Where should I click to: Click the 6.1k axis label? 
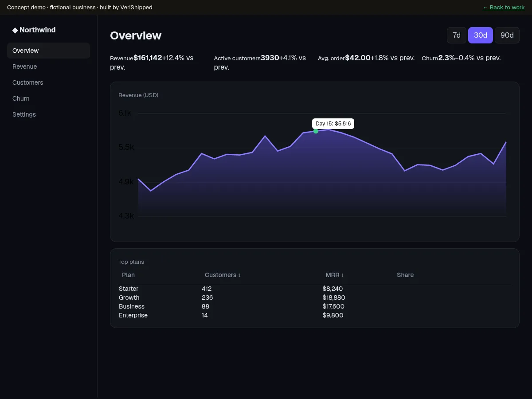(125, 113)
